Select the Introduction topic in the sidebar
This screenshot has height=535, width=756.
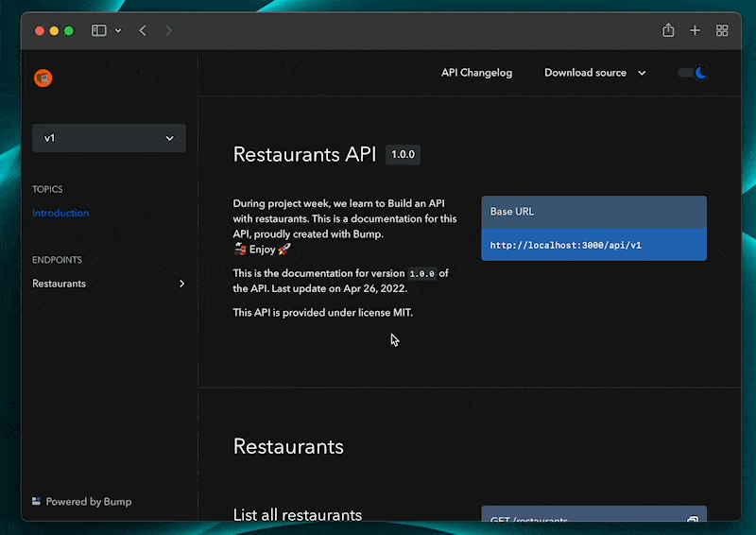(x=60, y=213)
